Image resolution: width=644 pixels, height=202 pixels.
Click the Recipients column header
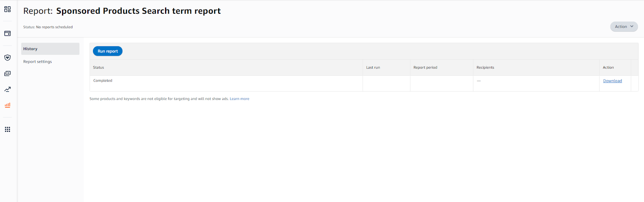(x=485, y=68)
